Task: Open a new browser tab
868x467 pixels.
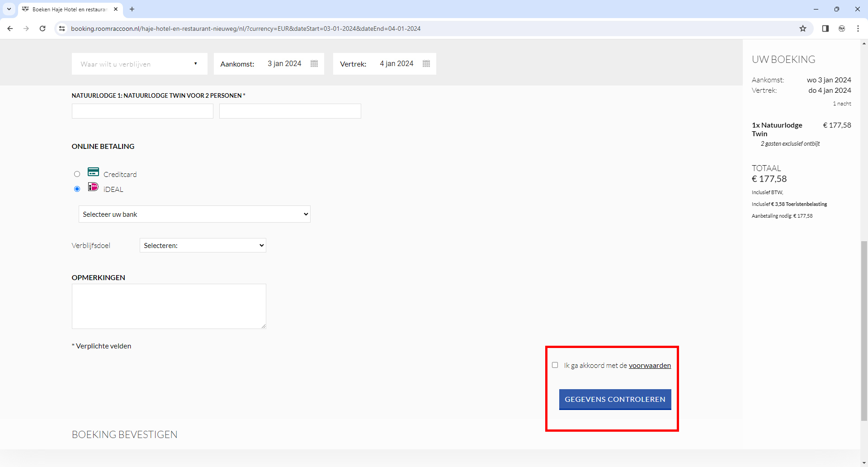Action: (x=132, y=9)
